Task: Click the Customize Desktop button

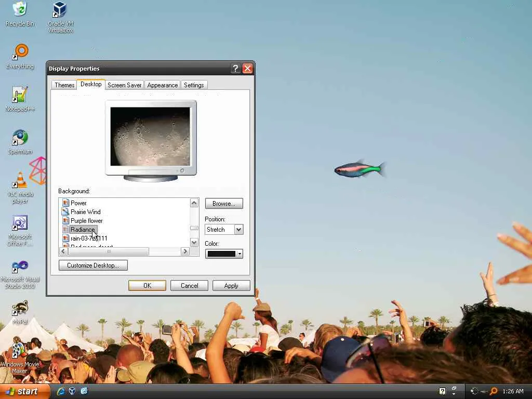Action: [94, 265]
